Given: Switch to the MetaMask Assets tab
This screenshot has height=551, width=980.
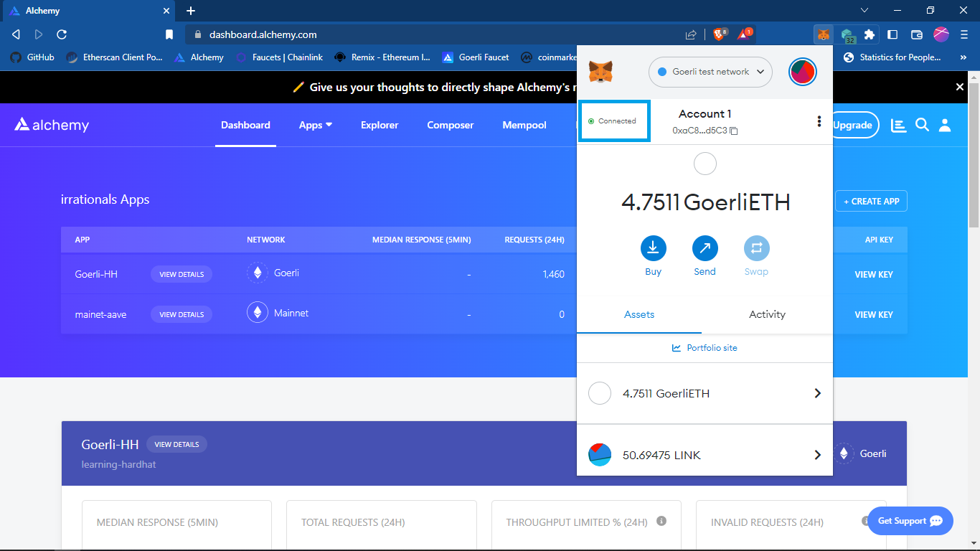Looking at the screenshot, I should tap(639, 314).
